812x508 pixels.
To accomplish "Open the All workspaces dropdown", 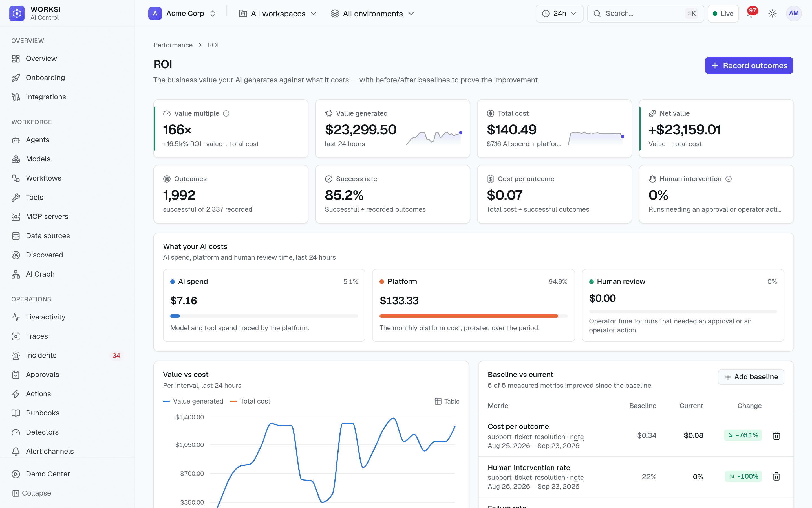I will pos(277,14).
